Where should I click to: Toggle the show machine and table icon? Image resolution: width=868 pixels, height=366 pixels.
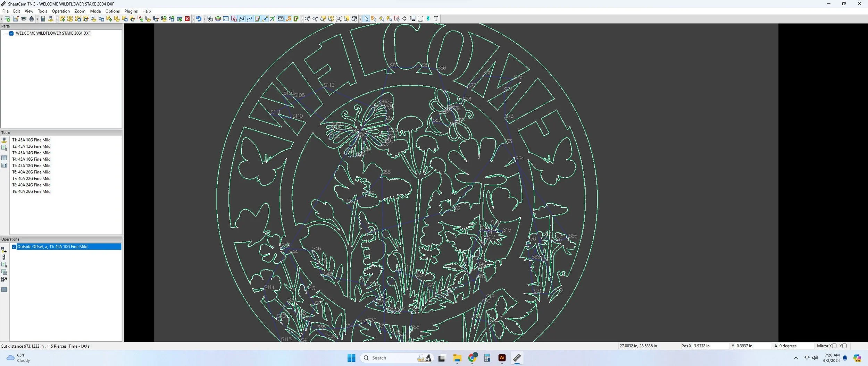[x=281, y=19]
